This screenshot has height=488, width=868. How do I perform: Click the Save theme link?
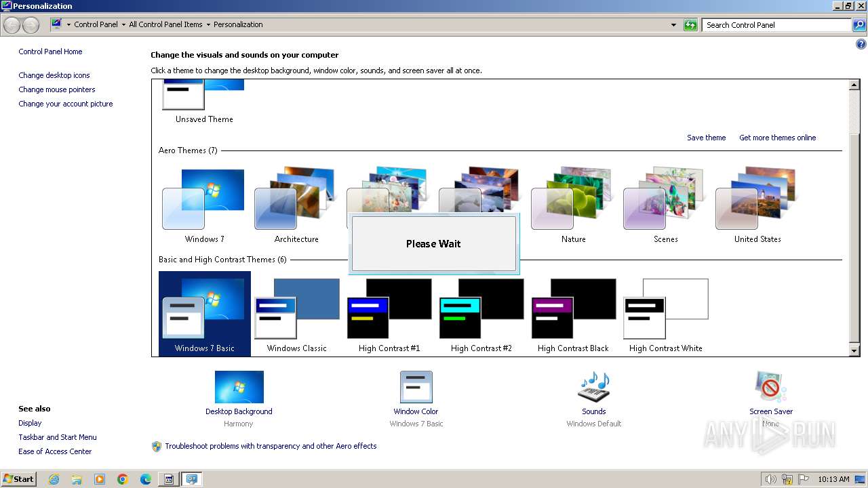pyautogui.click(x=706, y=138)
